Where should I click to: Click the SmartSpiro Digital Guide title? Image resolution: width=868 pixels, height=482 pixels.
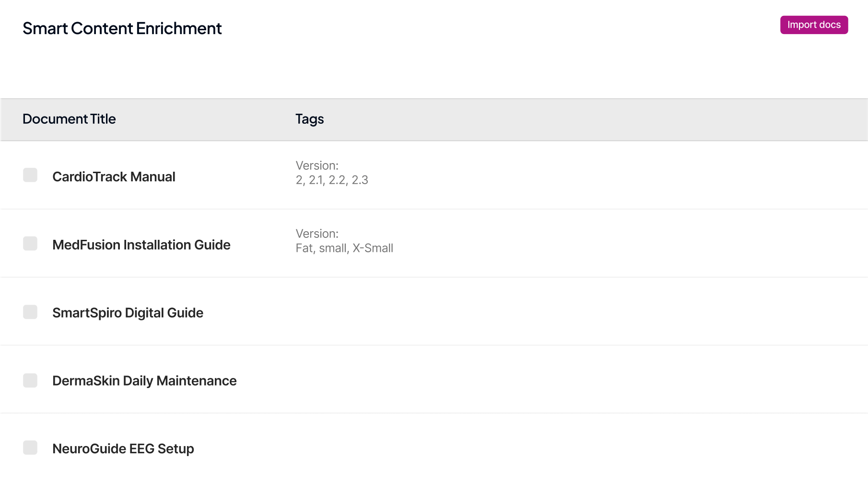coord(128,313)
